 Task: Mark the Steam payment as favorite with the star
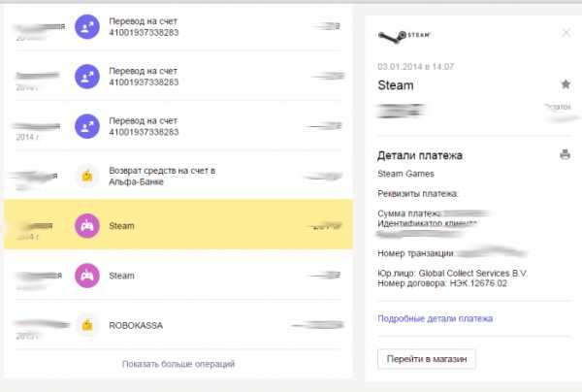[566, 84]
